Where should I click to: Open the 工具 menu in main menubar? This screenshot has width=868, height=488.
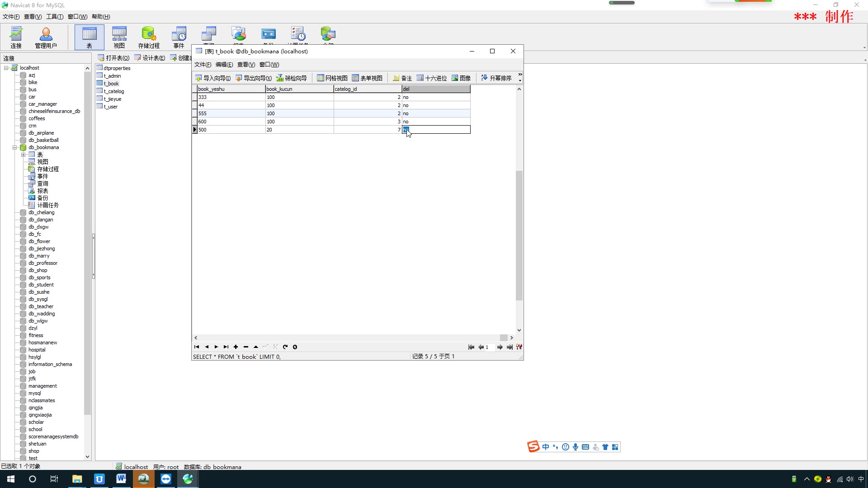tap(54, 17)
